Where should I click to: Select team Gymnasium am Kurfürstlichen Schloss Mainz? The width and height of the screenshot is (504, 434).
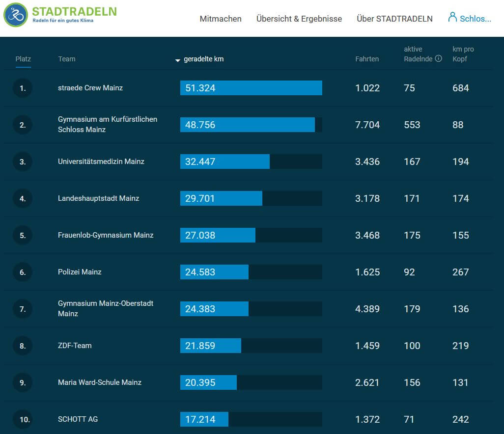108,124
